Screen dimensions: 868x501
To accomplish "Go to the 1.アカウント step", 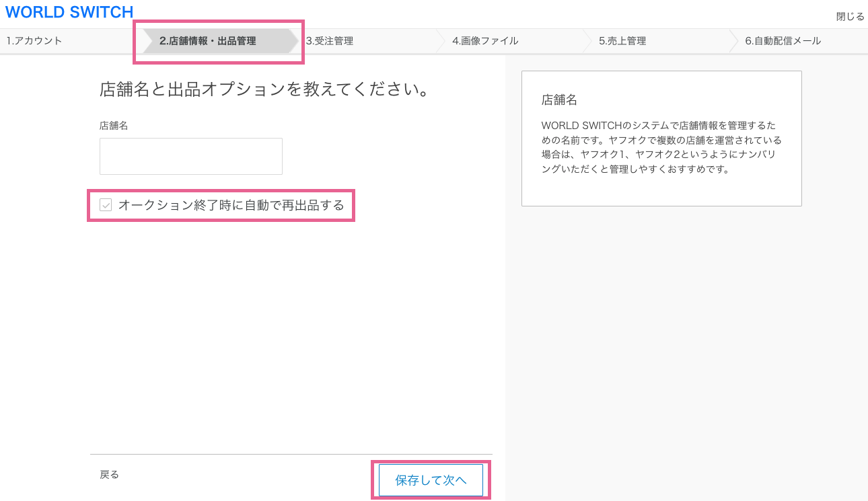I will click(35, 41).
